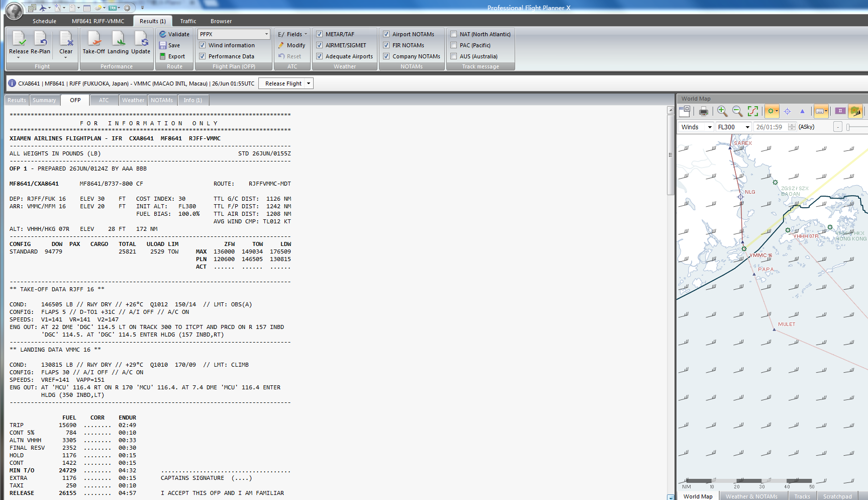Zoom in on the world map
This screenshot has width=868, height=500.
click(722, 111)
